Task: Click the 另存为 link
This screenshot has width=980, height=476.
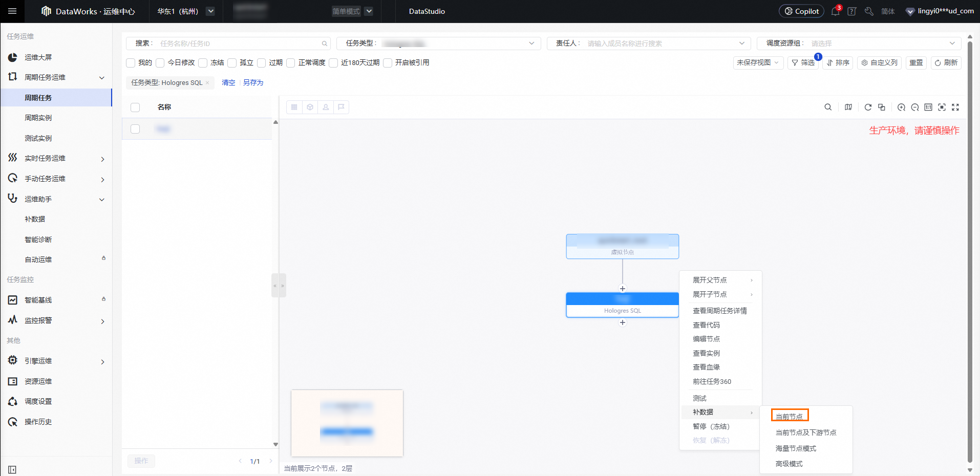Action: click(x=253, y=82)
